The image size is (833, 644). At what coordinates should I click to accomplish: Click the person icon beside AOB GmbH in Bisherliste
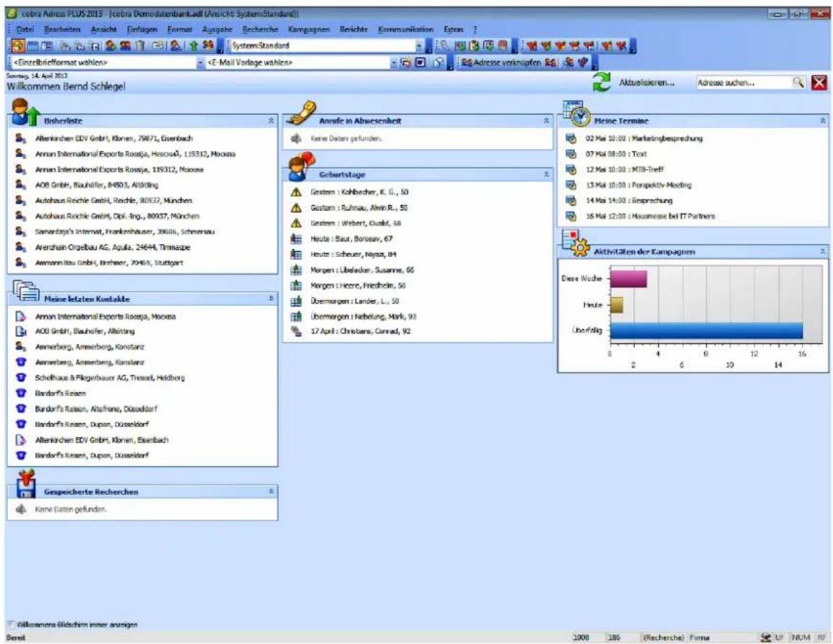tap(21, 185)
